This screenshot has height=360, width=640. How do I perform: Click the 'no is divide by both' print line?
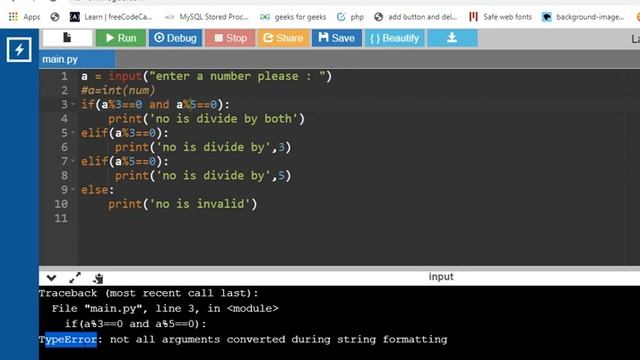pyautogui.click(x=206, y=119)
